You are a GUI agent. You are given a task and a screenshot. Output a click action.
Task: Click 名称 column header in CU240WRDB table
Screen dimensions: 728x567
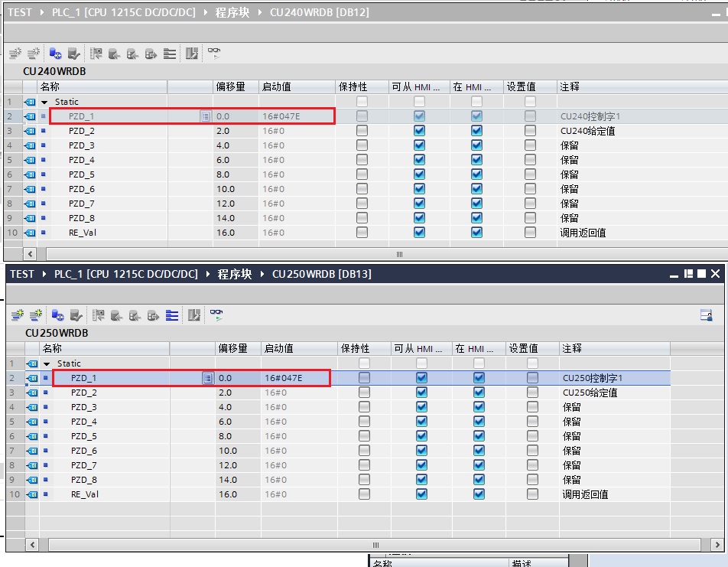tap(102, 87)
